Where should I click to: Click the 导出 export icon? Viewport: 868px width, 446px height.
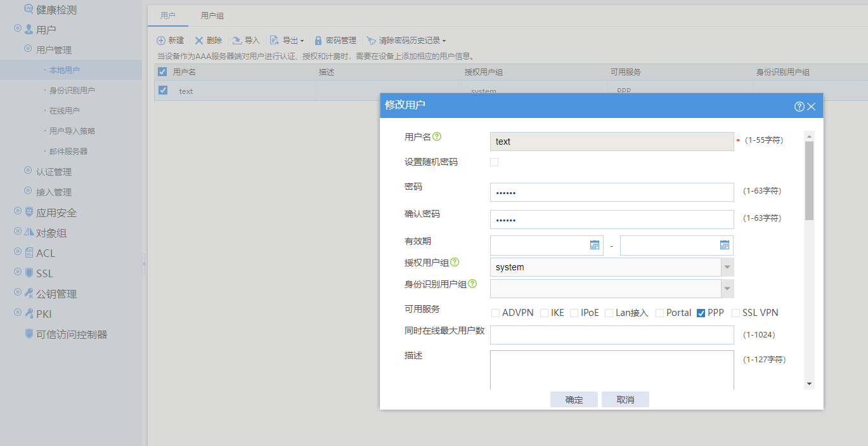pos(275,40)
